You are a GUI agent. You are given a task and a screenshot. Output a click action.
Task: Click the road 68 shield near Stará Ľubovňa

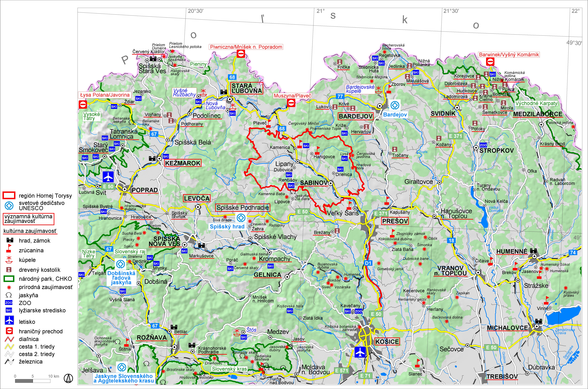coord(232,77)
